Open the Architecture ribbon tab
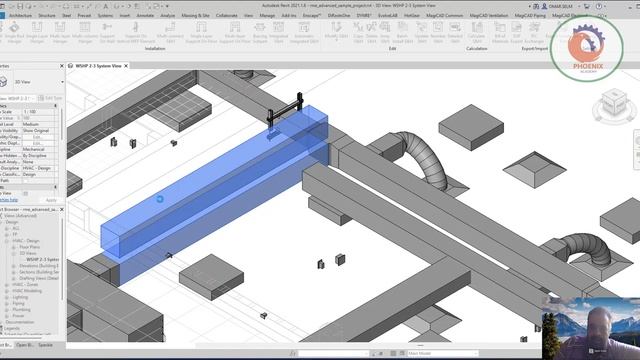This screenshot has height=360, width=640. coord(20,16)
